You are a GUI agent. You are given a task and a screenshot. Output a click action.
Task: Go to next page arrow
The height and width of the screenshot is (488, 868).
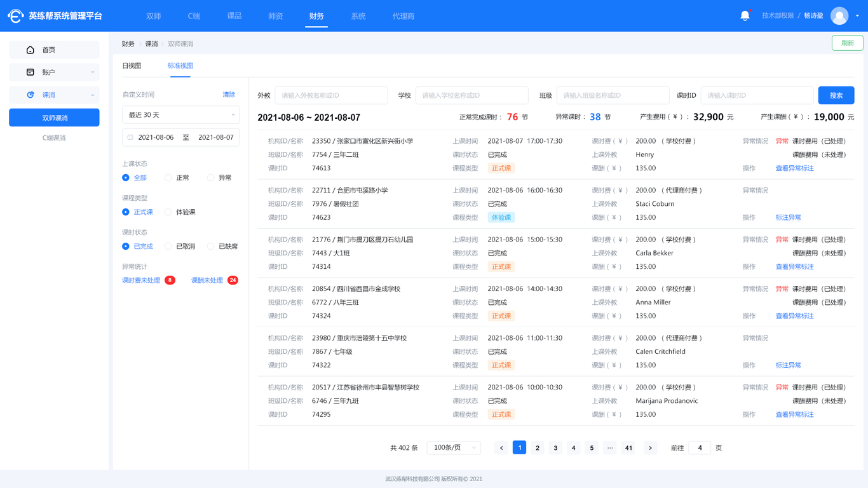(x=650, y=448)
